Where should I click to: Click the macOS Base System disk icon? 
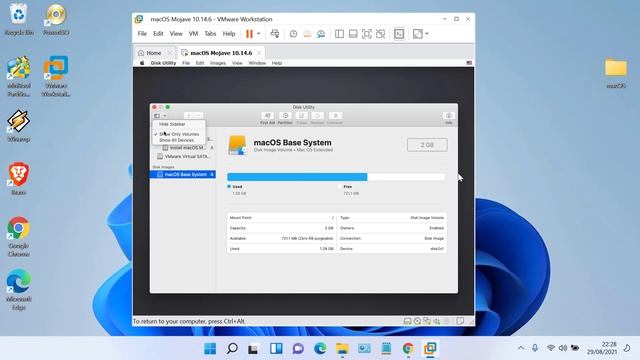[237, 145]
